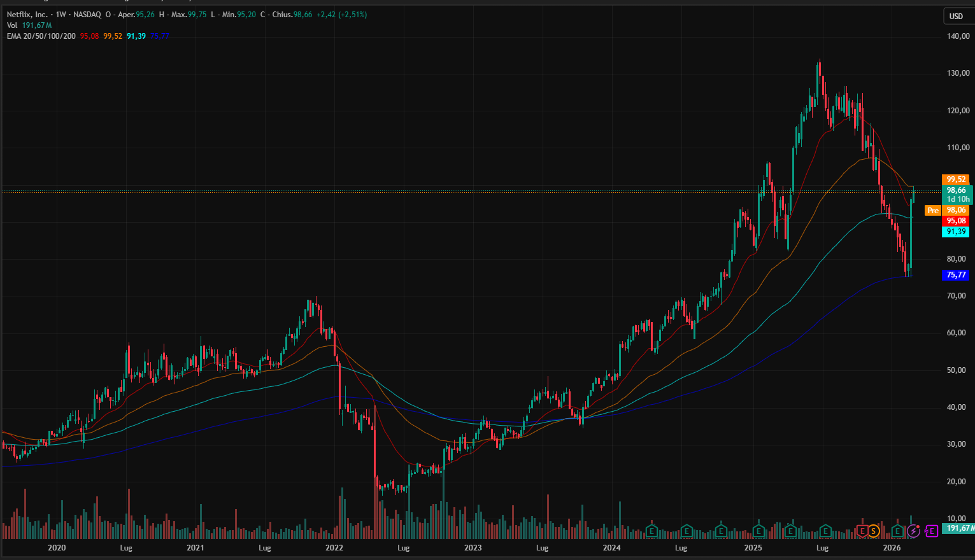
Task: Click the red EMA value 95,08 in the legend
Action: coord(89,36)
